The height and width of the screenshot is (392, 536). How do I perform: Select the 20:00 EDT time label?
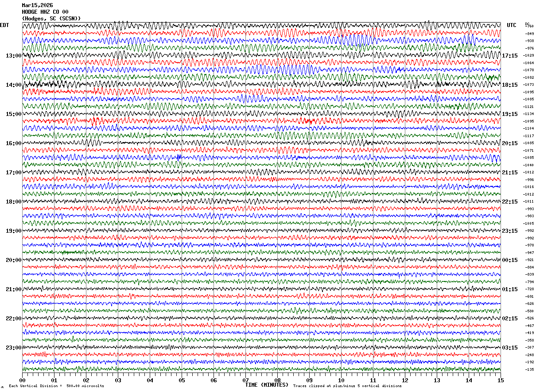pos(13,260)
